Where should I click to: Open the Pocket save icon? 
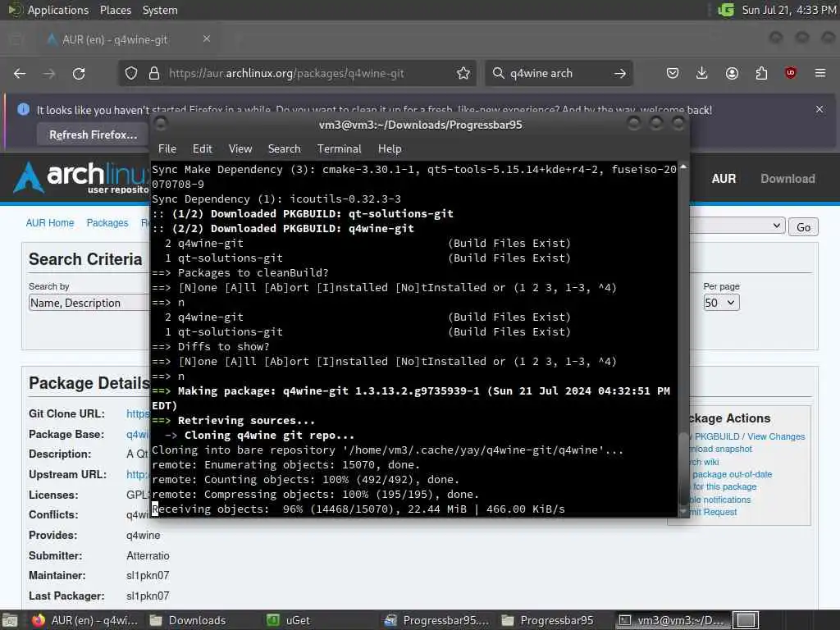pos(673,73)
